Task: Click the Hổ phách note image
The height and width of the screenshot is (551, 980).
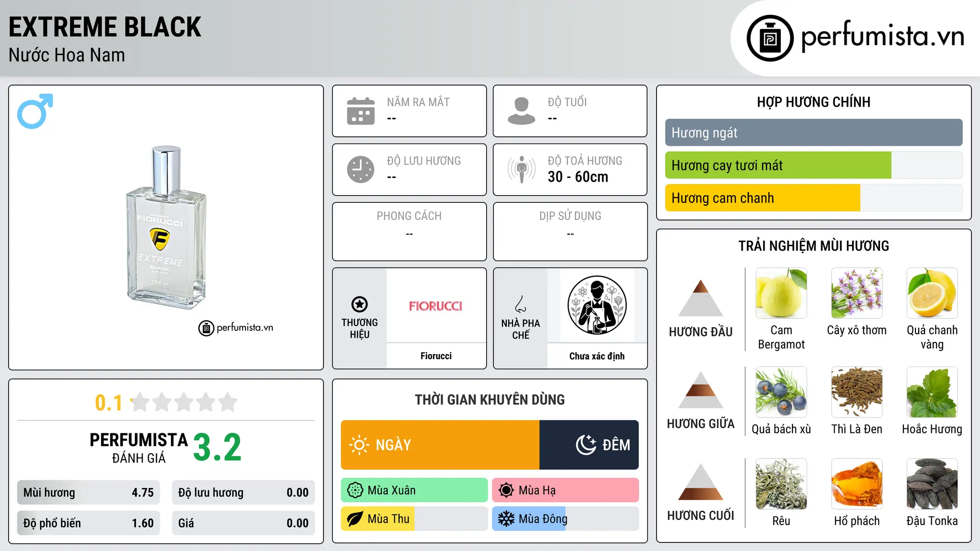Action: tap(857, 484)
